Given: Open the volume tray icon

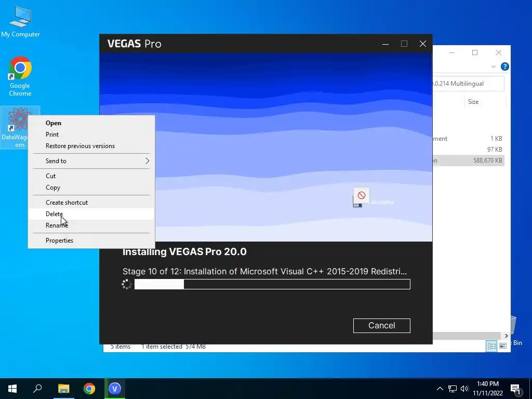Looking at the screenshot, I should pos(464,389).
